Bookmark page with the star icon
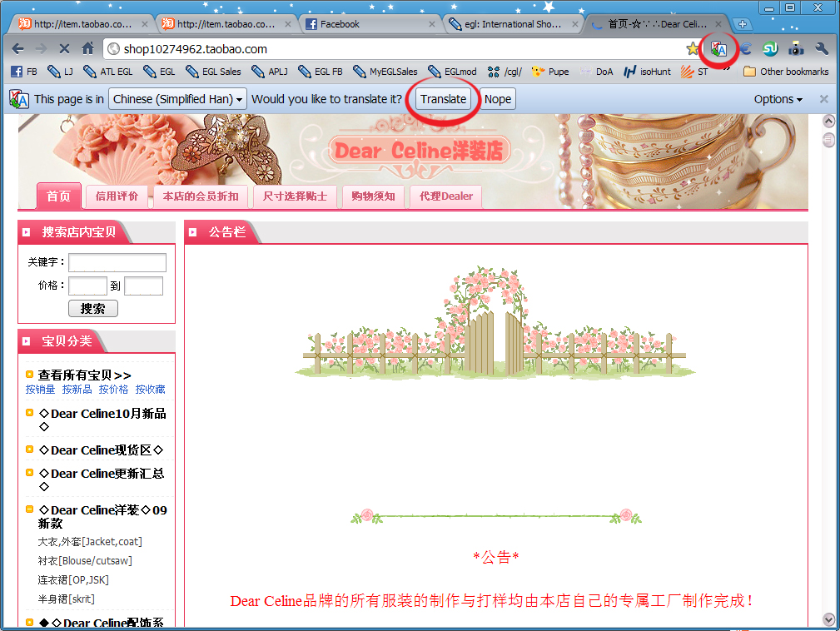Screen dimensions: 840x631 pyautogui.click(x=693, y=49)
